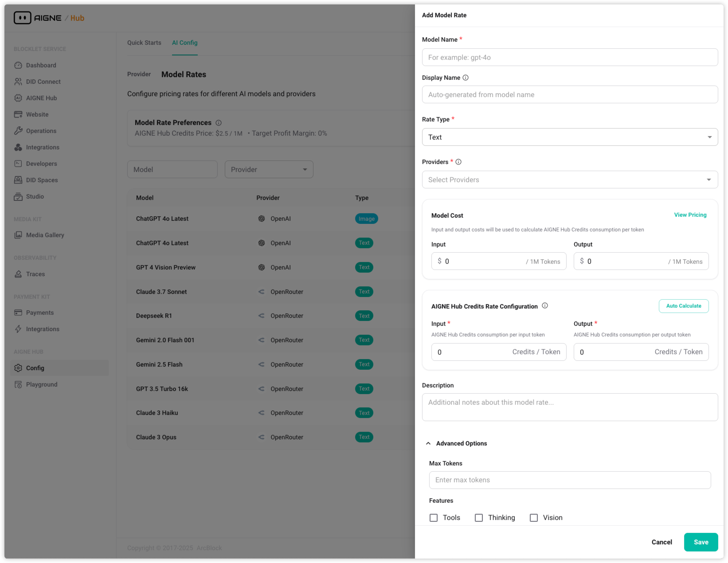The image size is (728, 563).
Task: Collapse the Advanced Options section
Action: [428, 443]
